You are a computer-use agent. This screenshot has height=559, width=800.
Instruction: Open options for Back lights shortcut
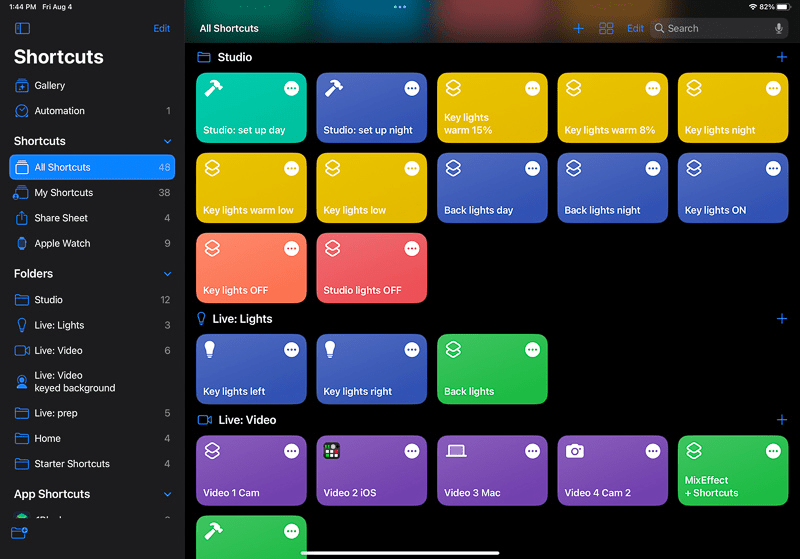[x=532, y=349]
